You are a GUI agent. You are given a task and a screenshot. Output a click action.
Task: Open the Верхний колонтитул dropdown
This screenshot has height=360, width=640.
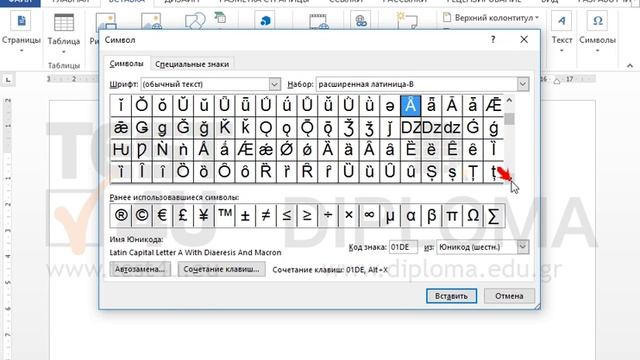point(491,18)
